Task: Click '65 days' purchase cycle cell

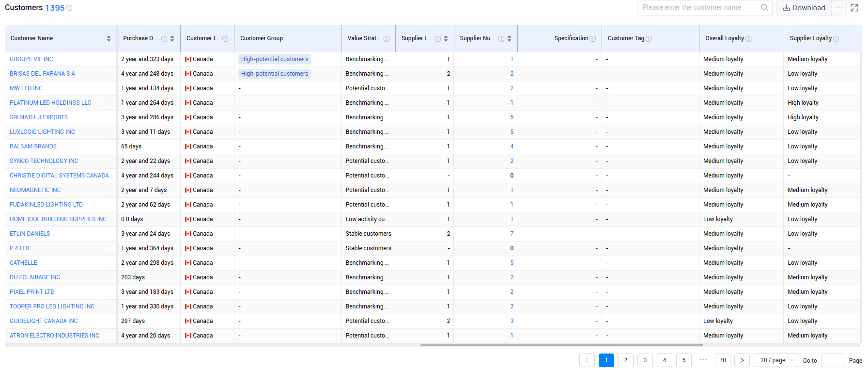Action: [x=131, y=146]
